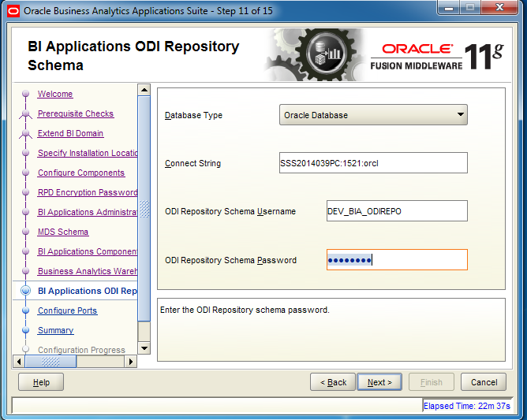Focus the ODI Repository Schema Username field

point(397,211)
